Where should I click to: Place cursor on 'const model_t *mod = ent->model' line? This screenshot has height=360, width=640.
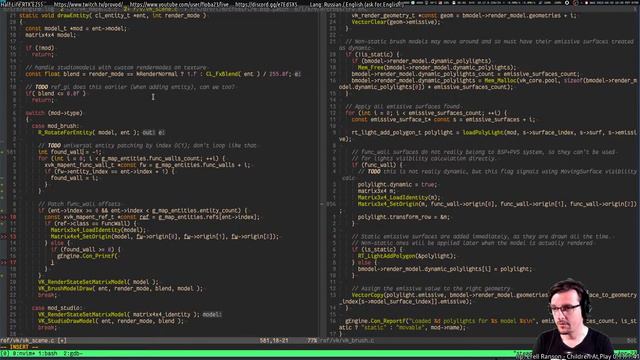coord(76,29)
